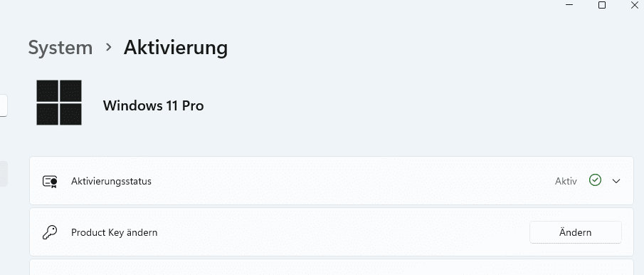Click the Aktivierung page heading
The height and width of the screenshot is (275, 644).
[x=176, y=48]
